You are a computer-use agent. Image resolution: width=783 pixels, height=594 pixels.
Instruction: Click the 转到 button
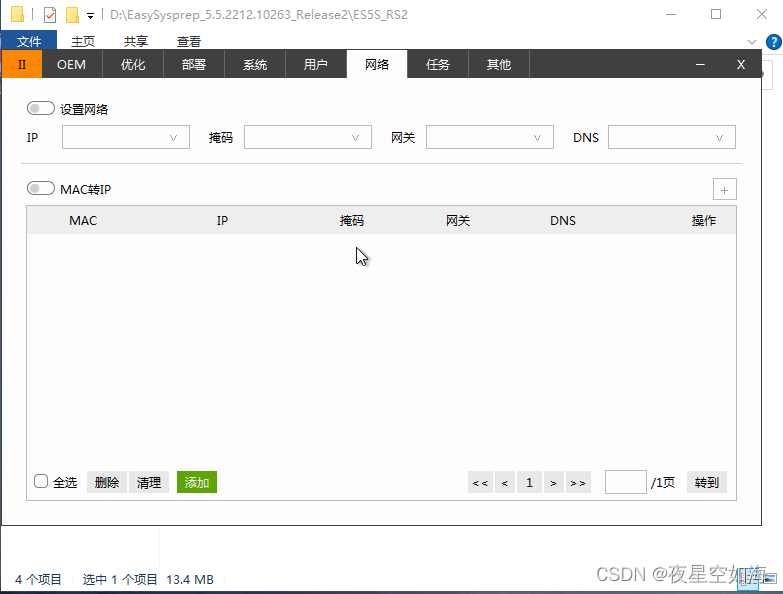tap(707, 482)
